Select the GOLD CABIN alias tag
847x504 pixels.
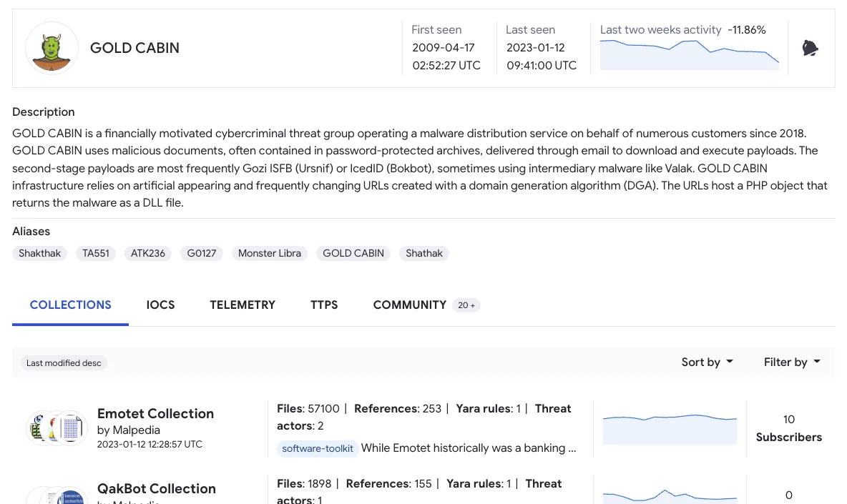point(353,253)
